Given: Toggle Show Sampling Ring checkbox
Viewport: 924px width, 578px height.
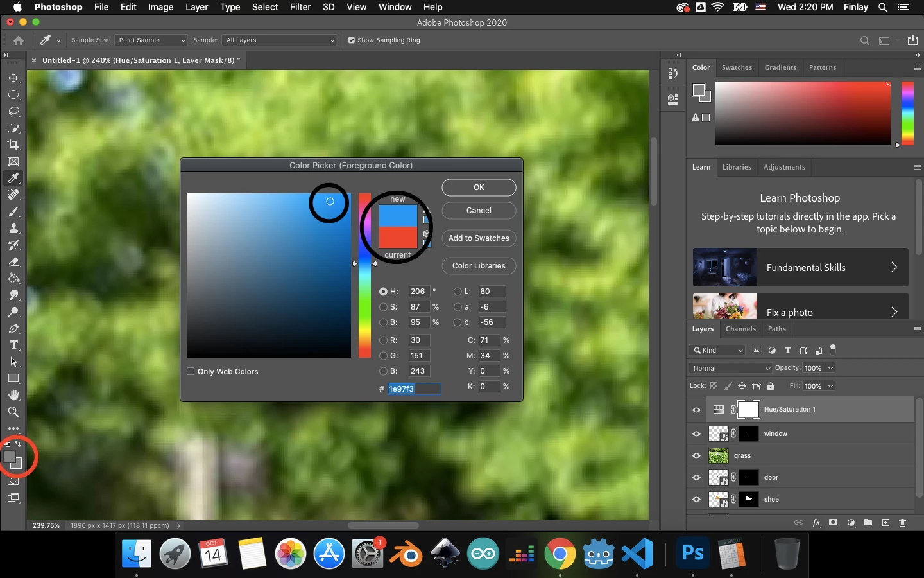Looking at the screenshot, I should coord(351,40).
